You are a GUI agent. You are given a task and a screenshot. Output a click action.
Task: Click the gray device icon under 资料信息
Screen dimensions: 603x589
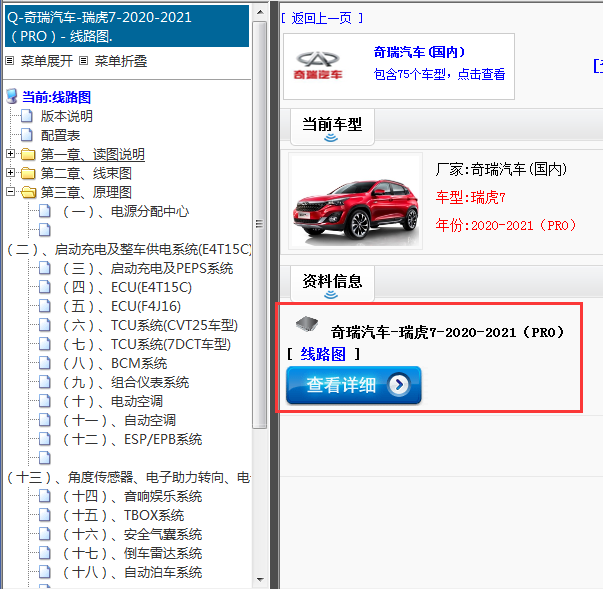[x=307, y=324]
